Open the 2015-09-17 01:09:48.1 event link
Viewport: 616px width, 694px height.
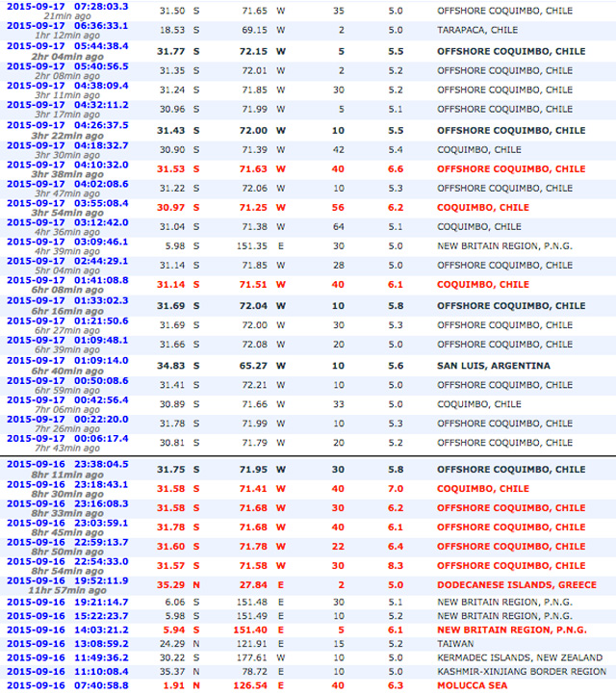(x=67, y=340)
